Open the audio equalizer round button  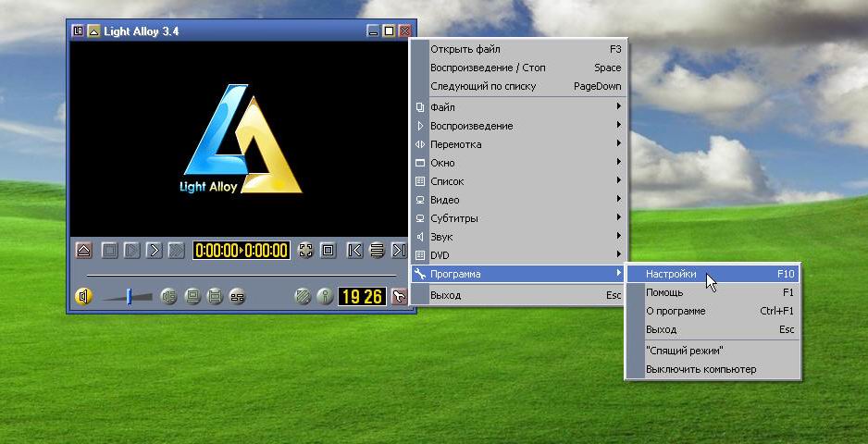click(168, 297)
